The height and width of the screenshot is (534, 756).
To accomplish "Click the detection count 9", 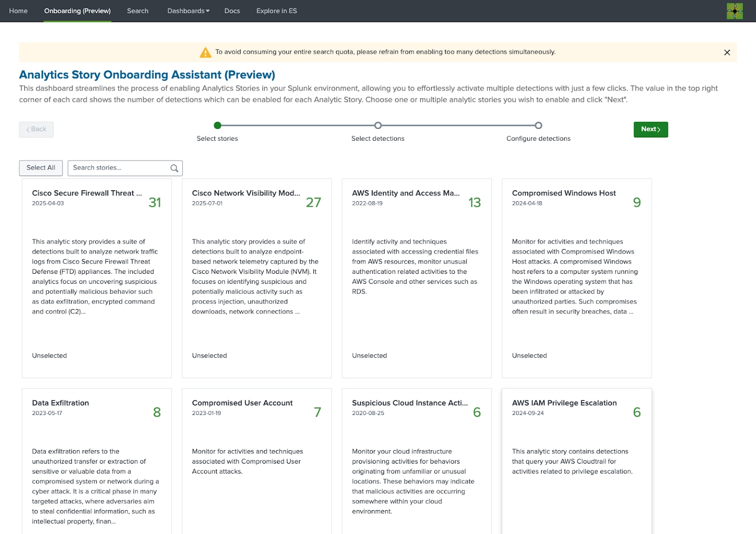I will (637, 203).
